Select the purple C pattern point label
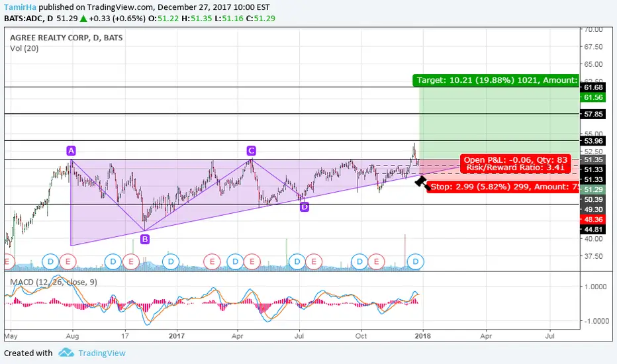The width and height of the screenshot is (617, 364). coord(251,151)
